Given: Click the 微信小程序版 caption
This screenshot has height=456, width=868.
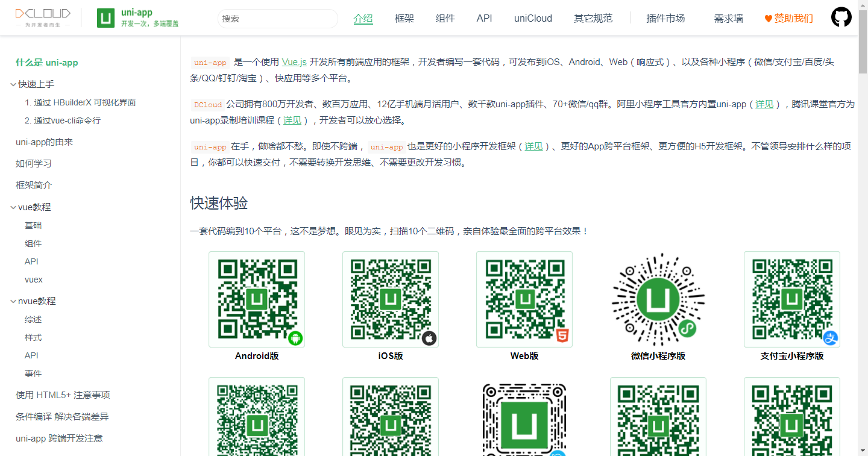Looking at the screenshot, I should [x=658, y=356].
